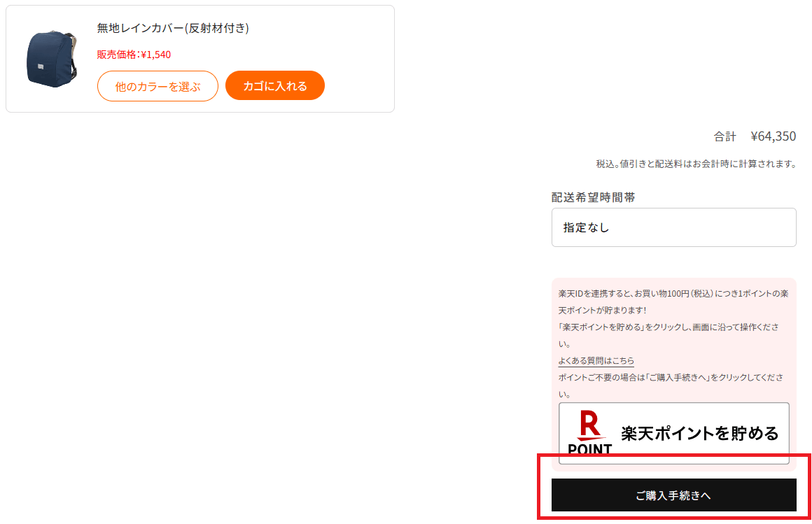Click the total amount ¥64,350

point(773,136)
